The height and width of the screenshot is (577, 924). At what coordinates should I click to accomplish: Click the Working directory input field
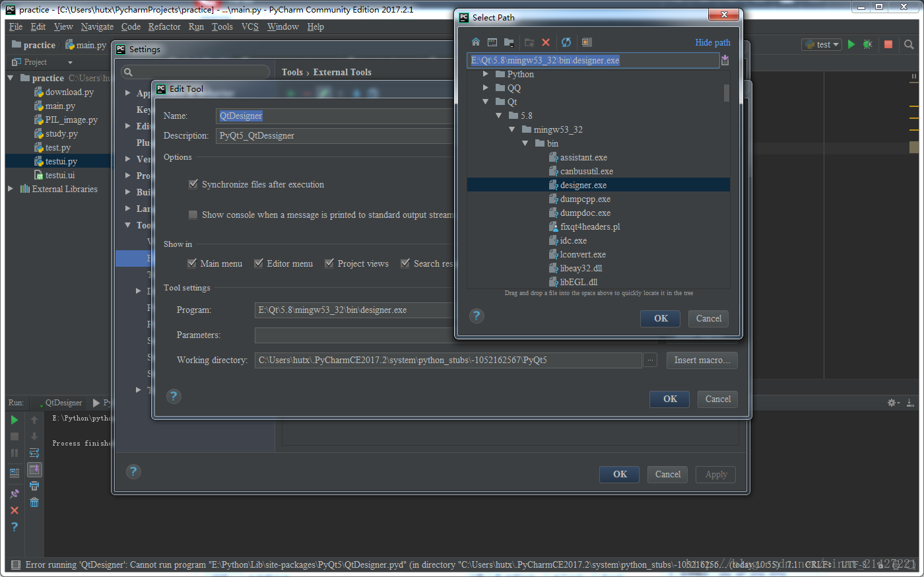pos(448,360)
